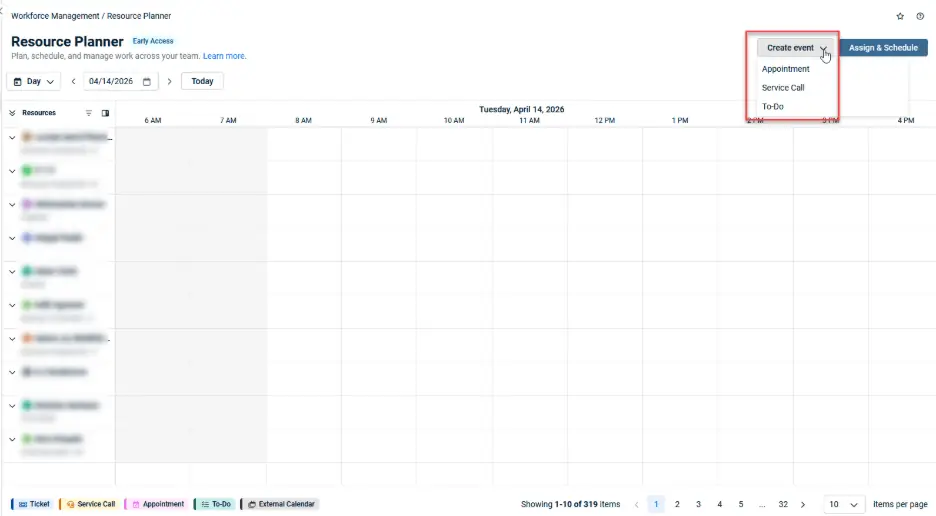The image size is (936, 516).
Task: Click the Tuesday, April 14, 2026 heading
Action: [x=522, y=109]
